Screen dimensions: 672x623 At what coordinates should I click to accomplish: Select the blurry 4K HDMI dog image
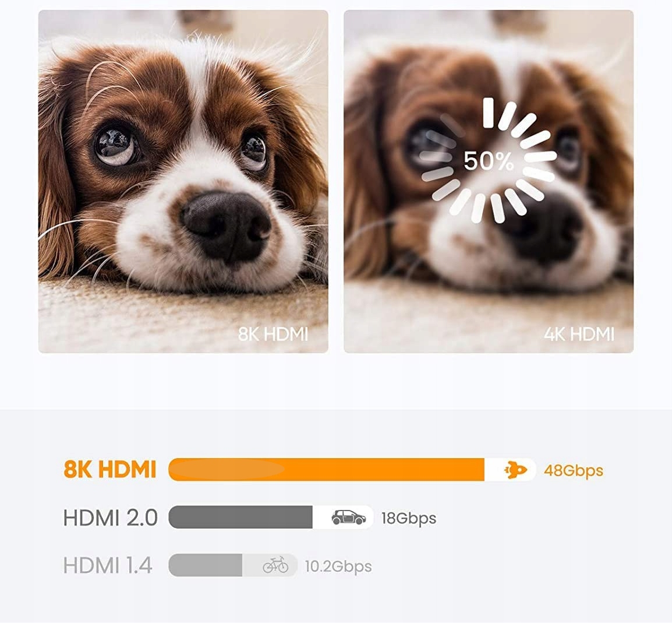click(489, 181)
